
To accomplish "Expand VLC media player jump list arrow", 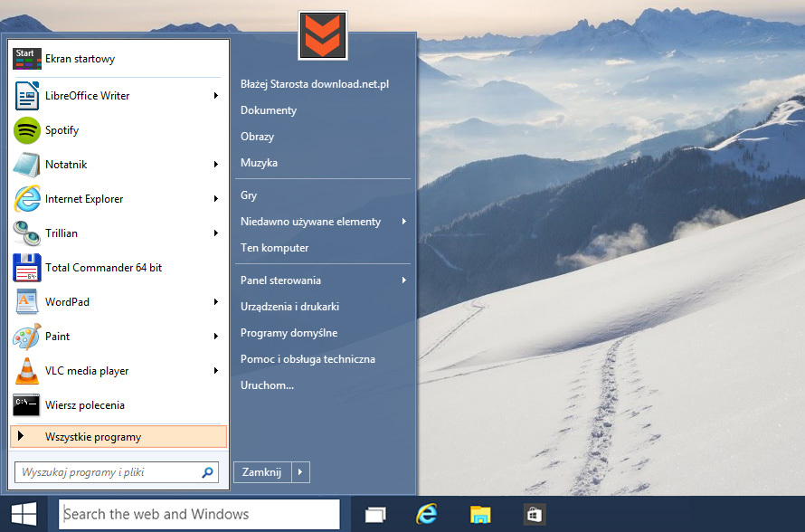I will 216,371.
